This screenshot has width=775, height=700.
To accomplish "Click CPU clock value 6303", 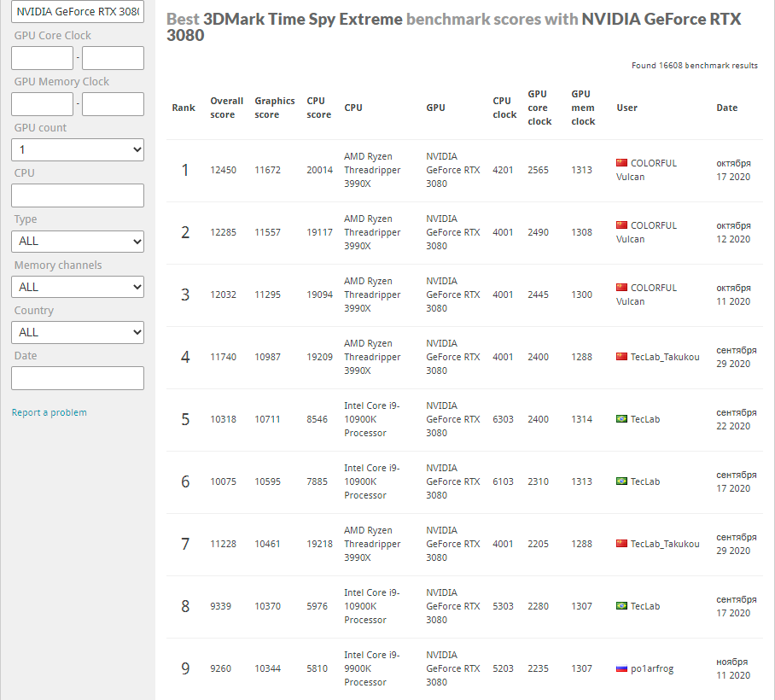I will [x=503, y=419].
